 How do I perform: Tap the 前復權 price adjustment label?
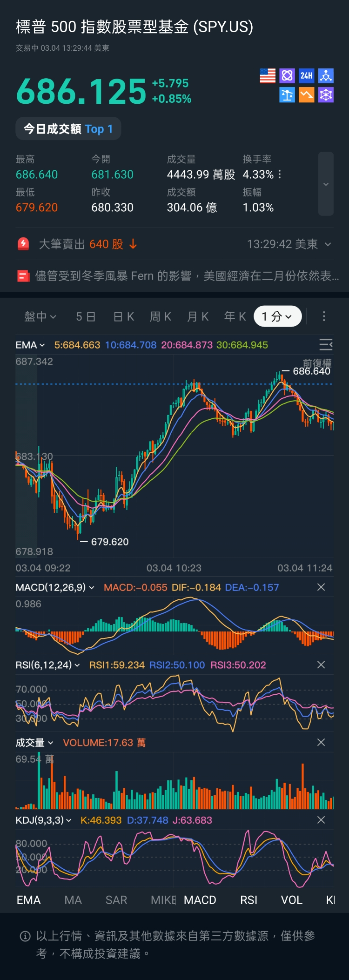[x=317, y=362]
